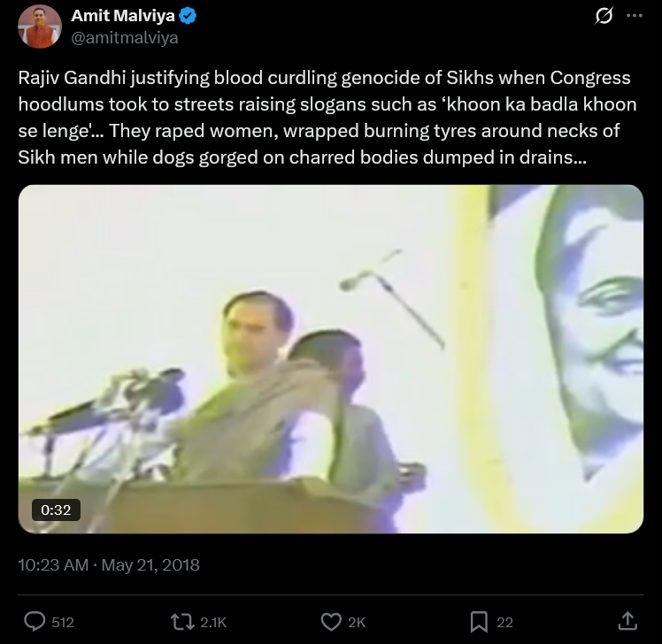Click the Grok explain-post icon
Image resolution: width=662 pixels, height=644 pixels.
point(604,16)
